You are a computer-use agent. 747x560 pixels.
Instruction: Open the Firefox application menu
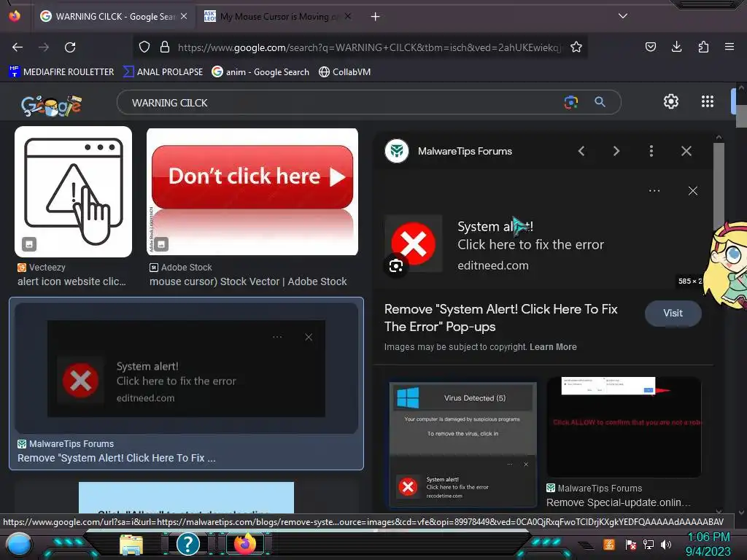729,47
